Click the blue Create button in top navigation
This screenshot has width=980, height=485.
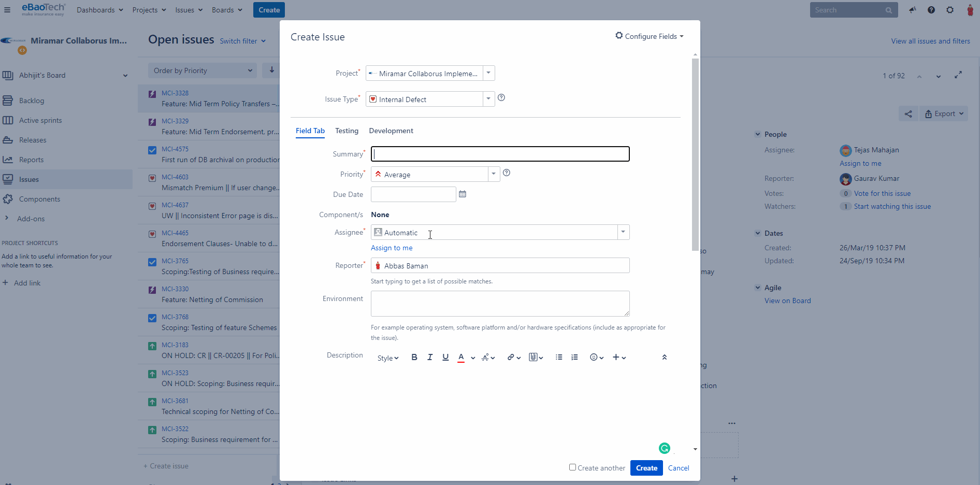click(269, 10)
